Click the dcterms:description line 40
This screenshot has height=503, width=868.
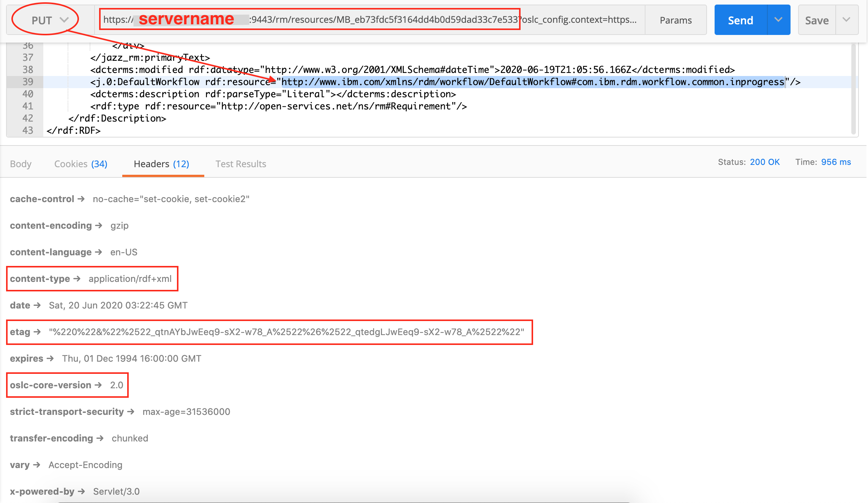tap(273, 94)
